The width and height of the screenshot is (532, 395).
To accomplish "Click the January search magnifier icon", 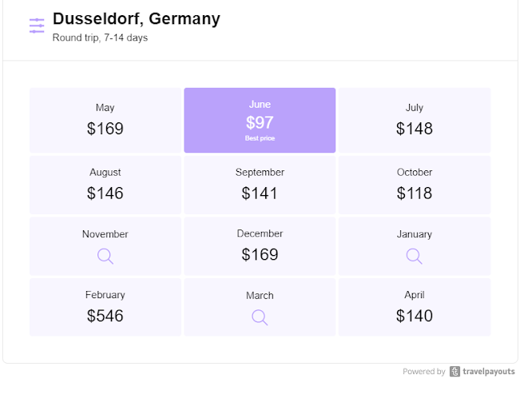I will tap(414, 256).
